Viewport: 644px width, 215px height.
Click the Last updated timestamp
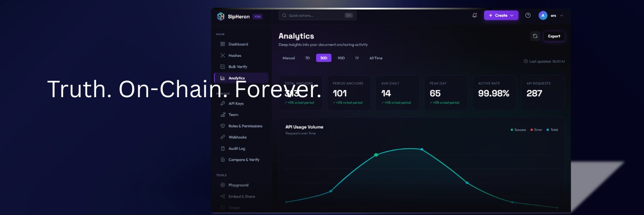(544, 61)
